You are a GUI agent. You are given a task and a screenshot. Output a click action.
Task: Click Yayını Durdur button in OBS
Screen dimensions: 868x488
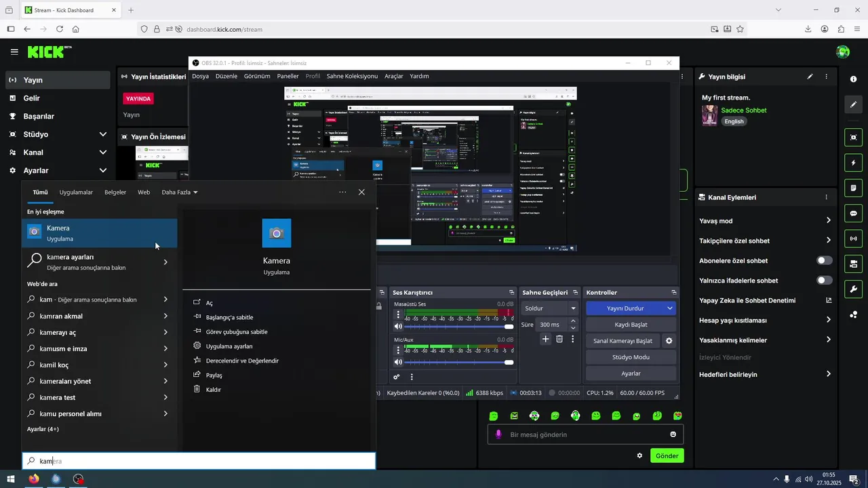point(625,308)
